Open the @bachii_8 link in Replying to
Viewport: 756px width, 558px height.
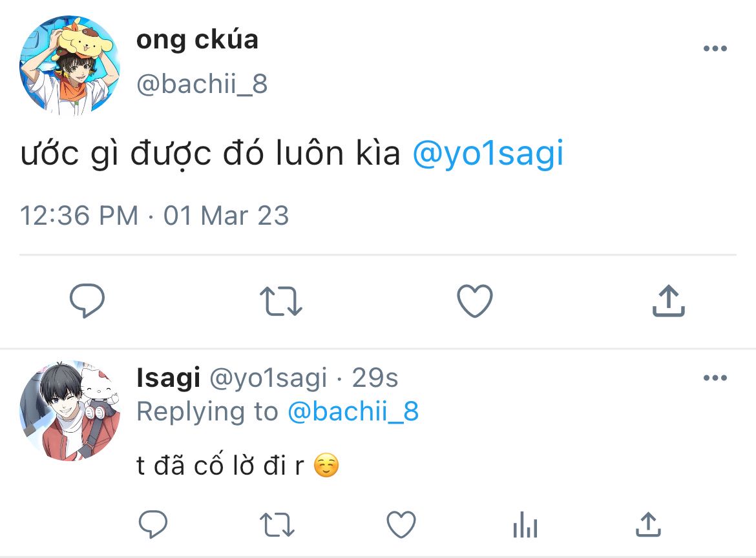click(x=353, y=411)
